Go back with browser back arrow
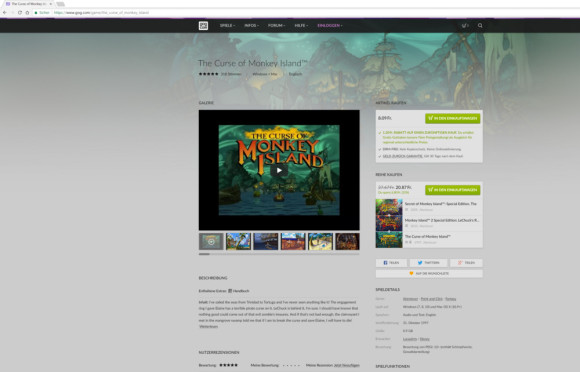Screen dimensions: 580x372 pos(4,13)
